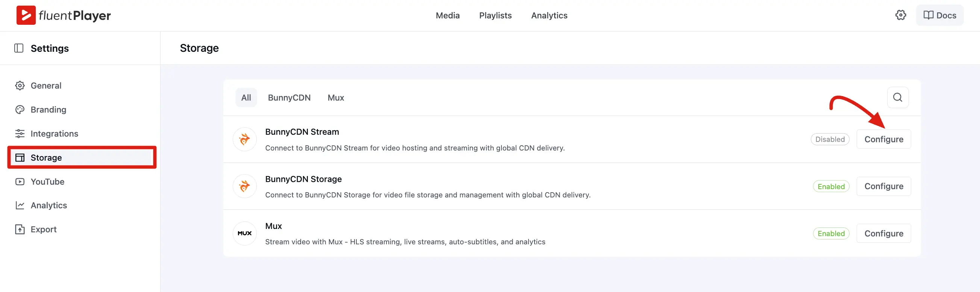The width and height of the screenshot is (980, 292).
Task: Click the Enabled badge for Mux
Action: point(831,233)
